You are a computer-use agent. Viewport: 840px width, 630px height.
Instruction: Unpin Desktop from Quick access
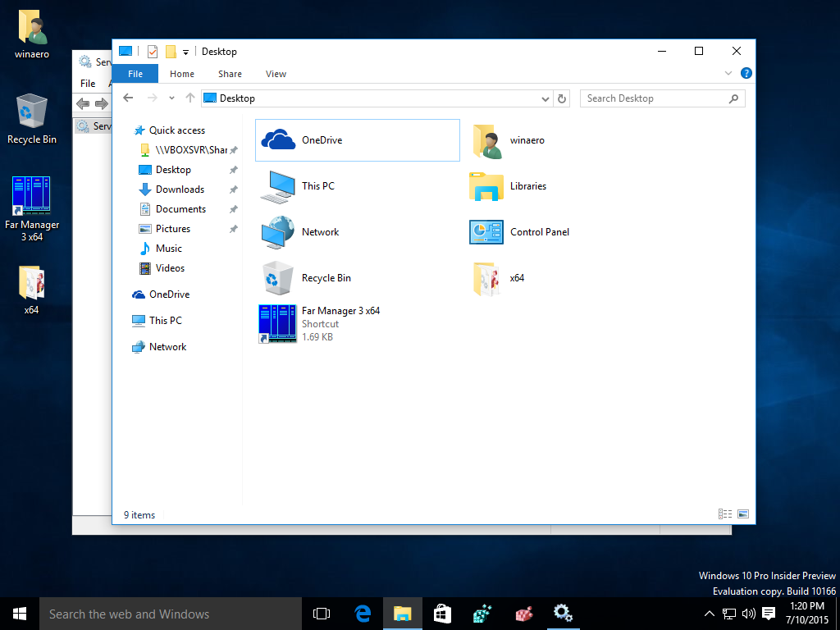(232, 169)
